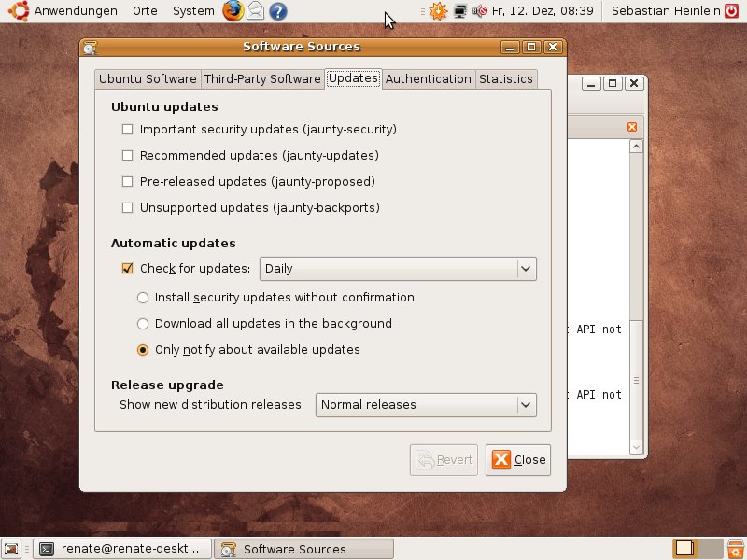Screen dimensions: 747x560
Task: Switch to the second workspace
Action: (711, 549)
